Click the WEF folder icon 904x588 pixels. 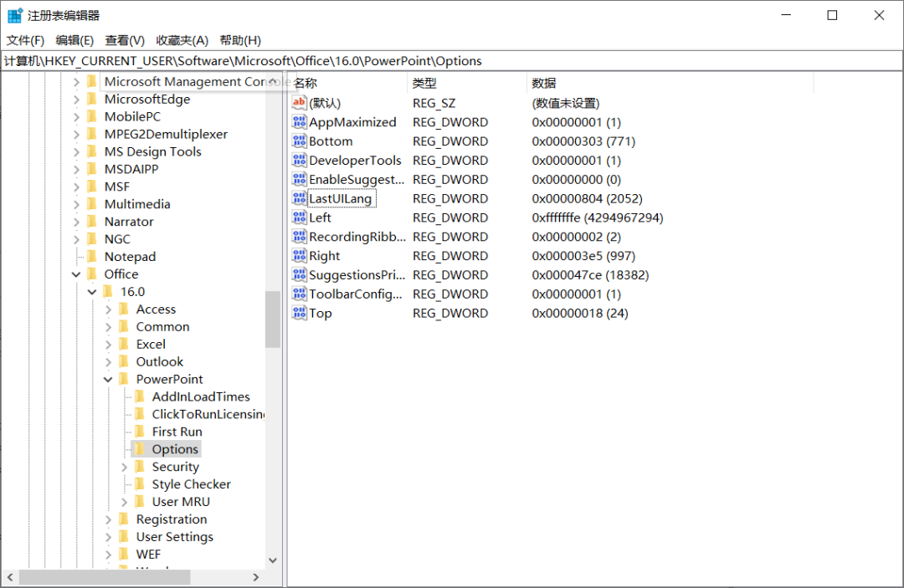[x=123, y=554]
